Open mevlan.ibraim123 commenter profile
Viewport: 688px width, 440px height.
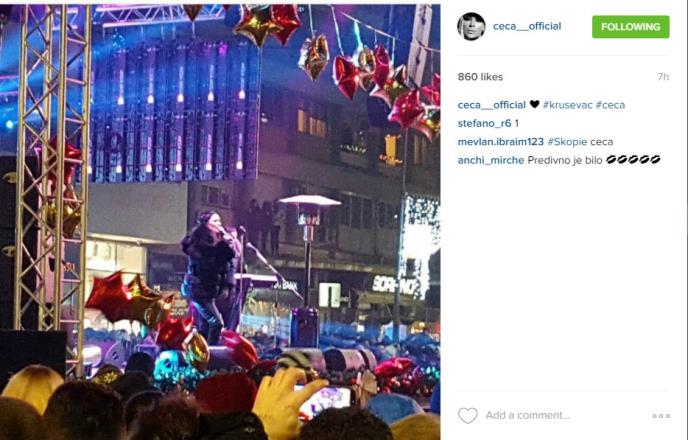[501, 142]
